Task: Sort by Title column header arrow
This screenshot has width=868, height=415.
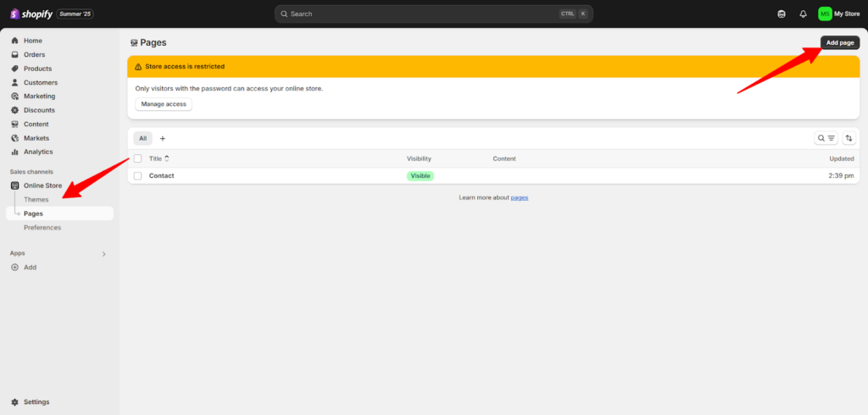Action: click(x=167, y=158)
